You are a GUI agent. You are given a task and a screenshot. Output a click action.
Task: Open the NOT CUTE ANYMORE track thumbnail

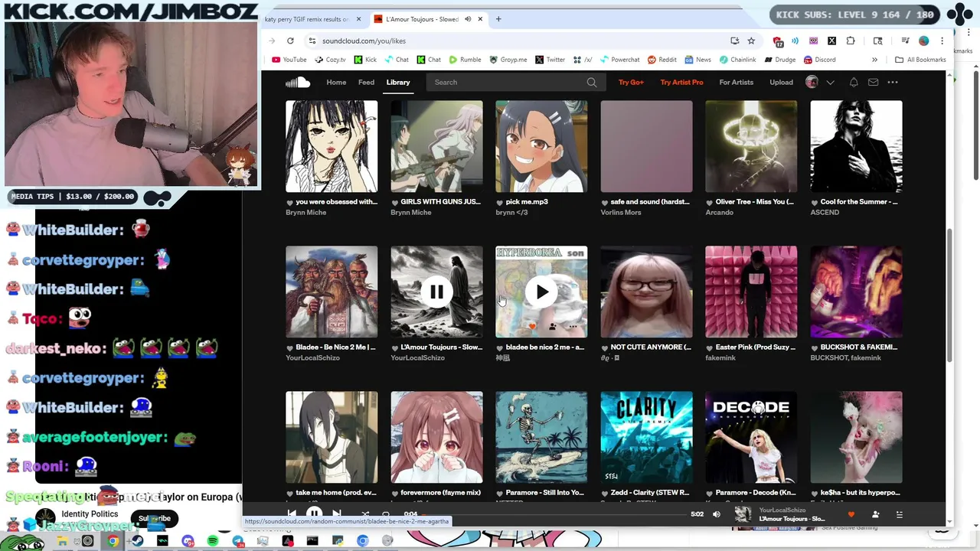(646, 292)
